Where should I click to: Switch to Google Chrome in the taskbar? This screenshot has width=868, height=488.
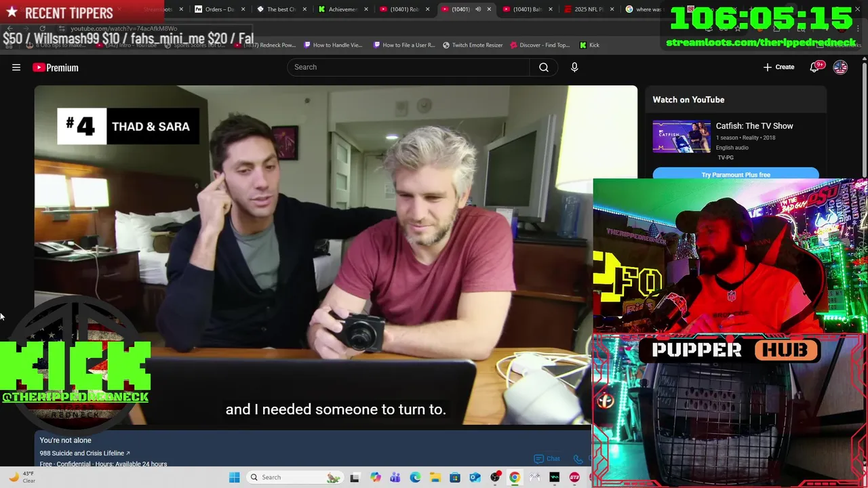pos(515,477)
